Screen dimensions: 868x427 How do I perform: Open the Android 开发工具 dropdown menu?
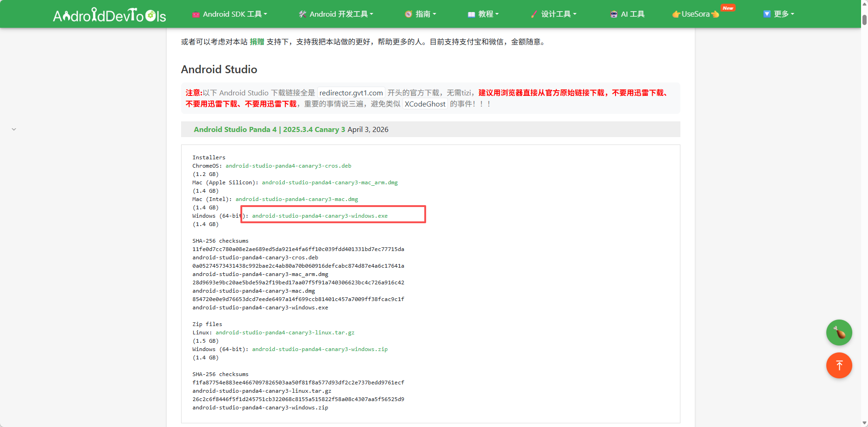point(336,14)
